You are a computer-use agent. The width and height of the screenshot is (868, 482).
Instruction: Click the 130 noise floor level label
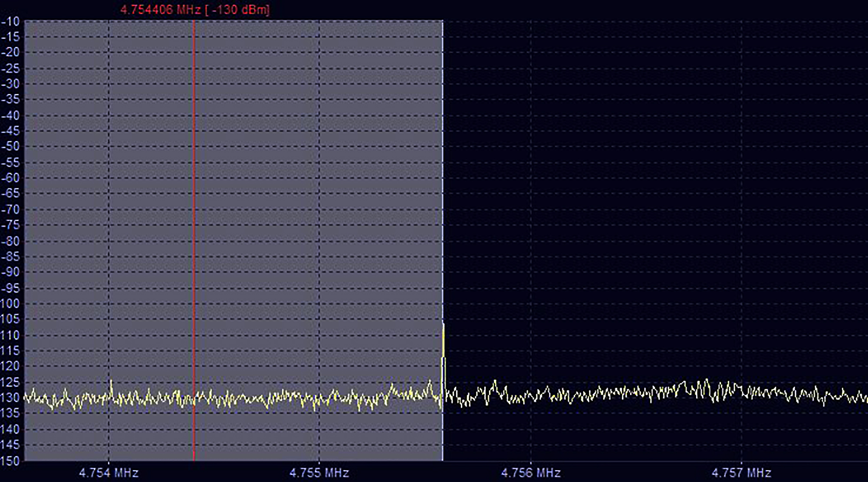tap(10, 397)
